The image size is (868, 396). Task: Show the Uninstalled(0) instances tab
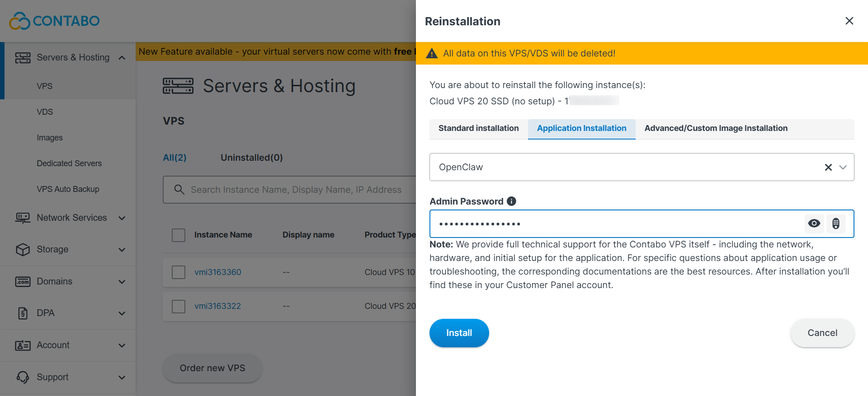252,158
